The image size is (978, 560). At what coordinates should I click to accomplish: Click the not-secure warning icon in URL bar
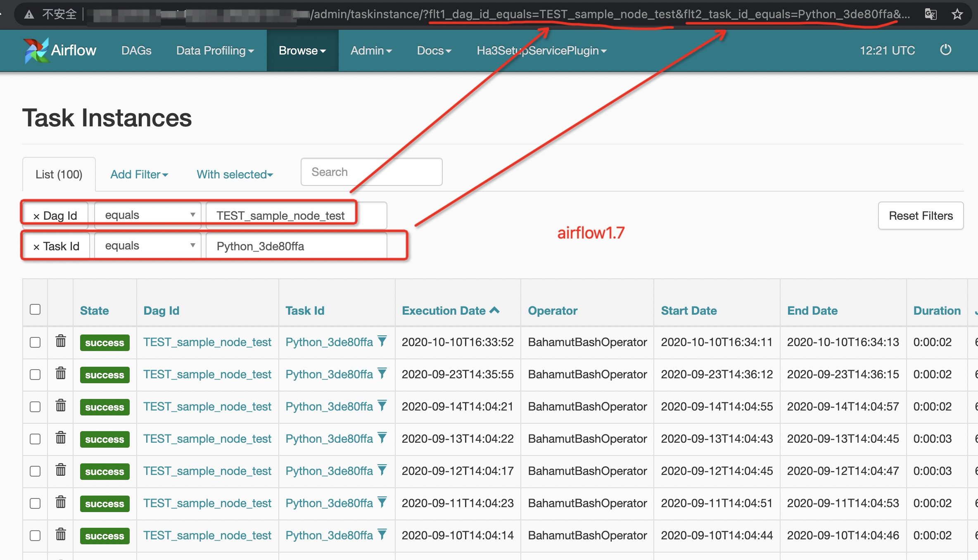(29, 15)
